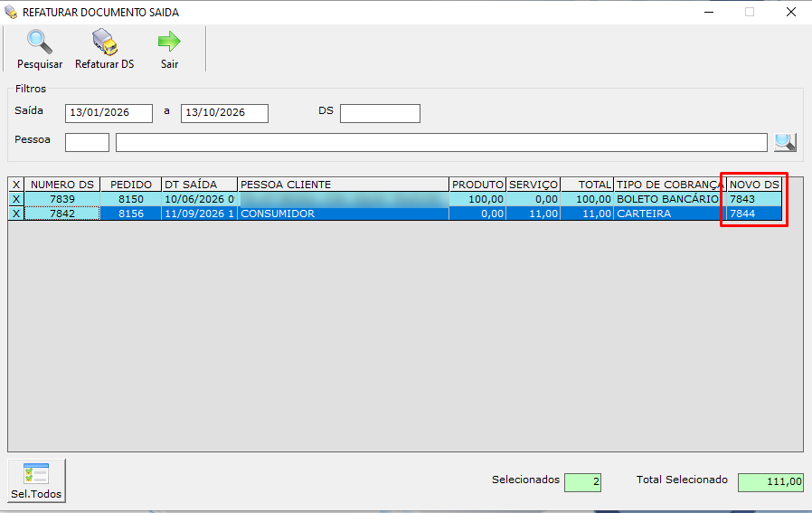
Task: Click the NUMERO DS column header
Action: click(62, 185)
